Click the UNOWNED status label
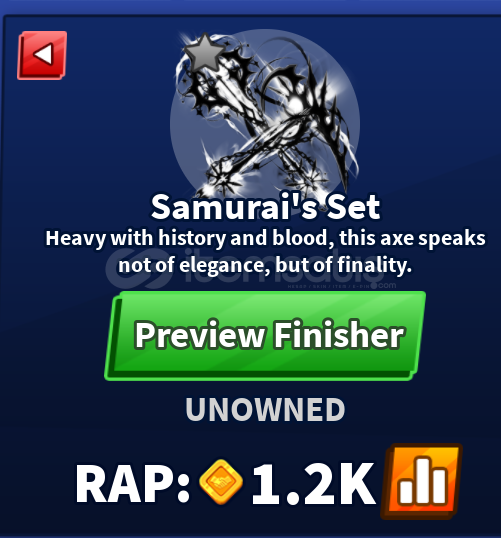Screen dimensions: 501x538 [265, 409]
